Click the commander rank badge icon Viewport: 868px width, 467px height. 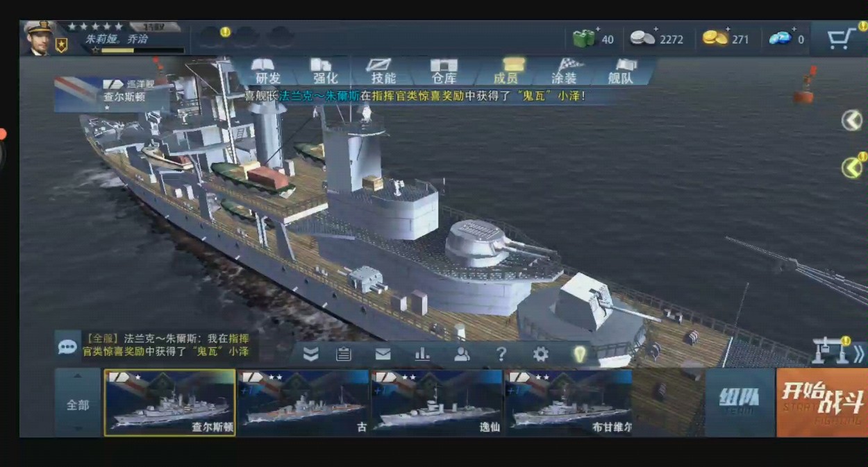[x=62, y=46]
